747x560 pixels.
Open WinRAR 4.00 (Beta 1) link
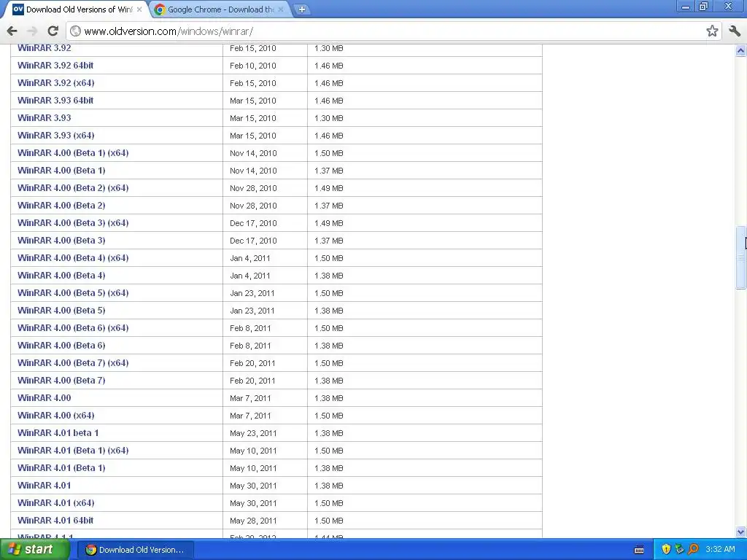pos(61,171)
